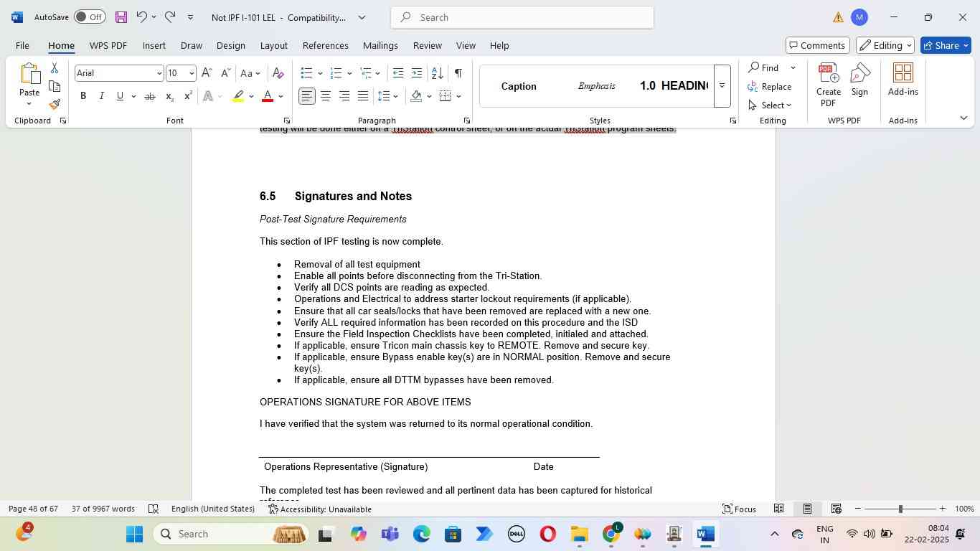This screenshot has height=551, width=980.
Task: Increase font size with the larger A icon
Action: tap(207, 73)
